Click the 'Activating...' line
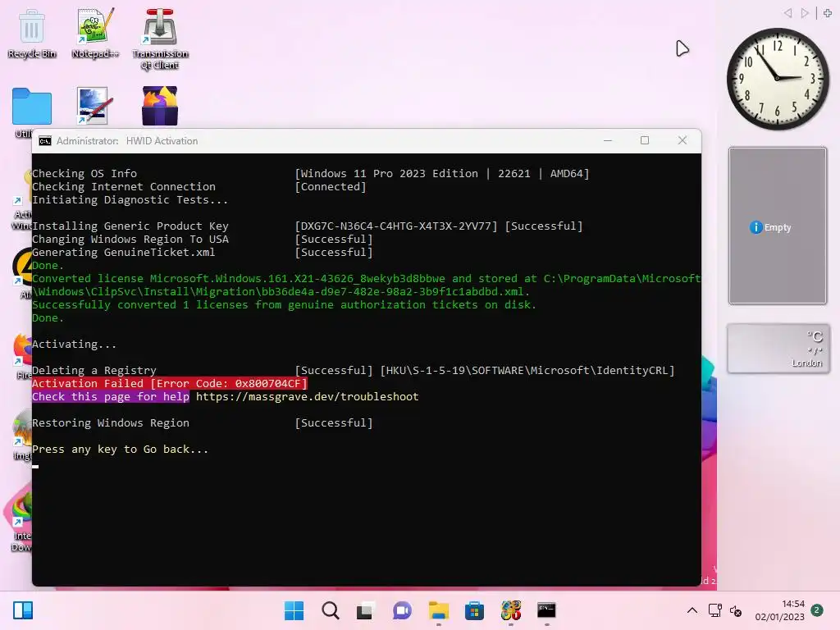 pos(74,345)
